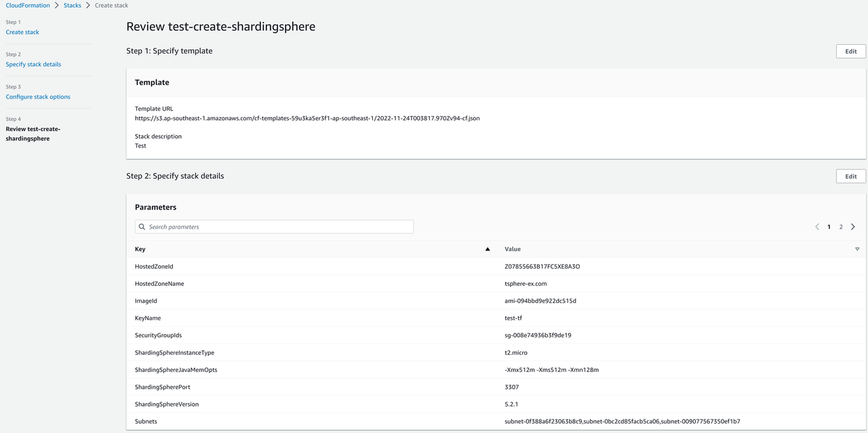Select current Review test-create-shardingsphere step
Image resolution: width=868 pixels, height=433 pixels.
point(33,134)
